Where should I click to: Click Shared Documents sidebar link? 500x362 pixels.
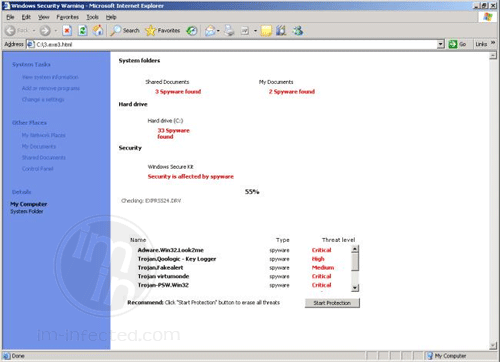click(44, 157)
